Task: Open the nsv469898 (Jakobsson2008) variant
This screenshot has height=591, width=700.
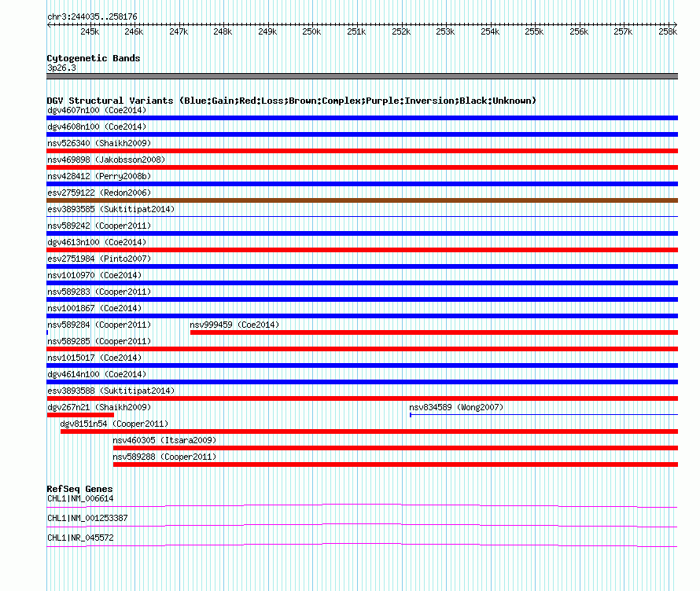Action: point(106,160)
